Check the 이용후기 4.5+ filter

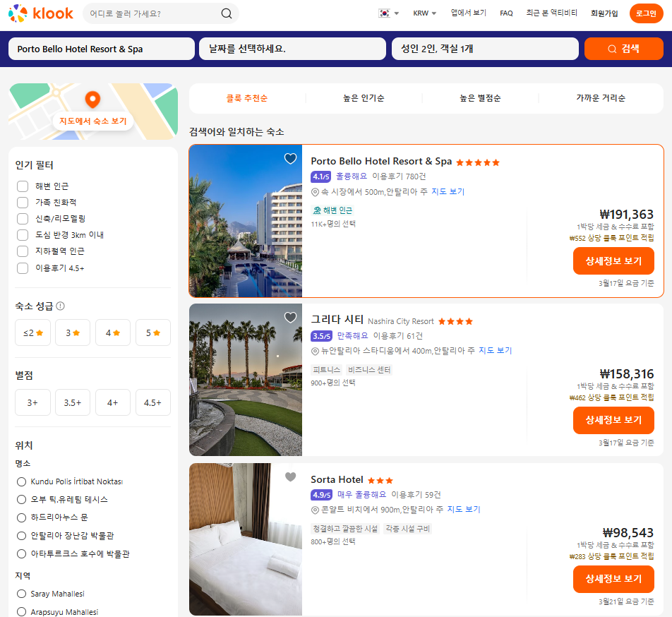[x=23, y=268]
